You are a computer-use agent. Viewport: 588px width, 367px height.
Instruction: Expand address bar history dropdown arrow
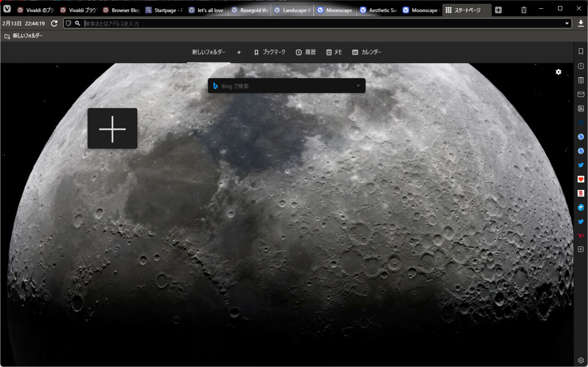coord(567,23)
